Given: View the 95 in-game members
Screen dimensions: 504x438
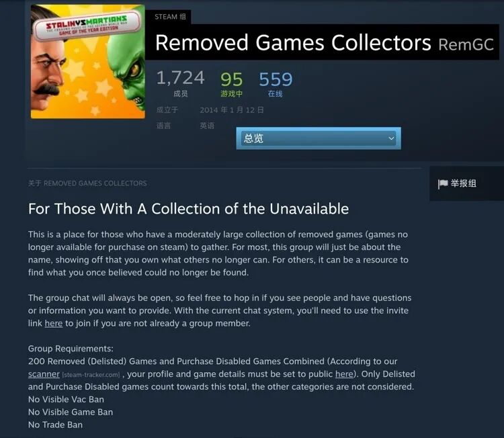Looking at the screenshot, I should pyautogui.click(x=231, y=79).
